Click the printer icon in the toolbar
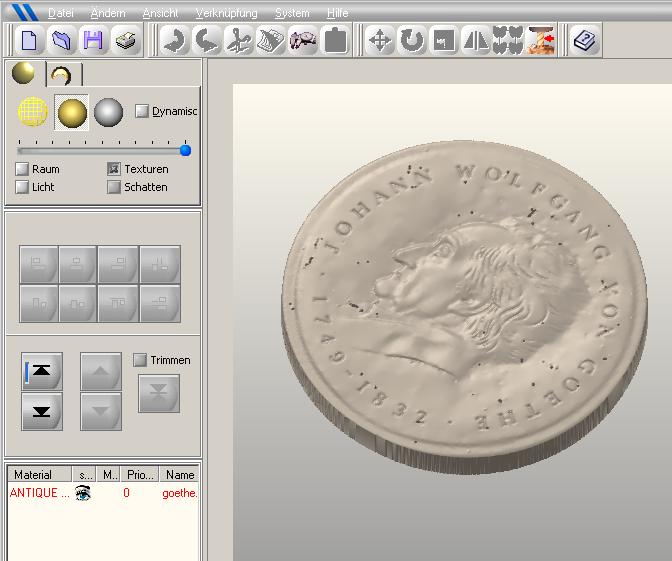Image resolution: width=672 pixels, height=561 pixels. coord(125,41)
